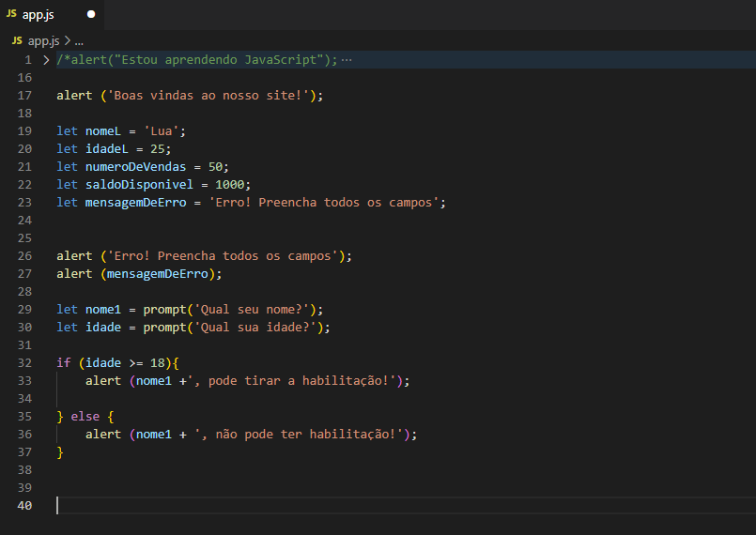Open the breadcrumb ellipsis symbol list

[x=79, y=42]
